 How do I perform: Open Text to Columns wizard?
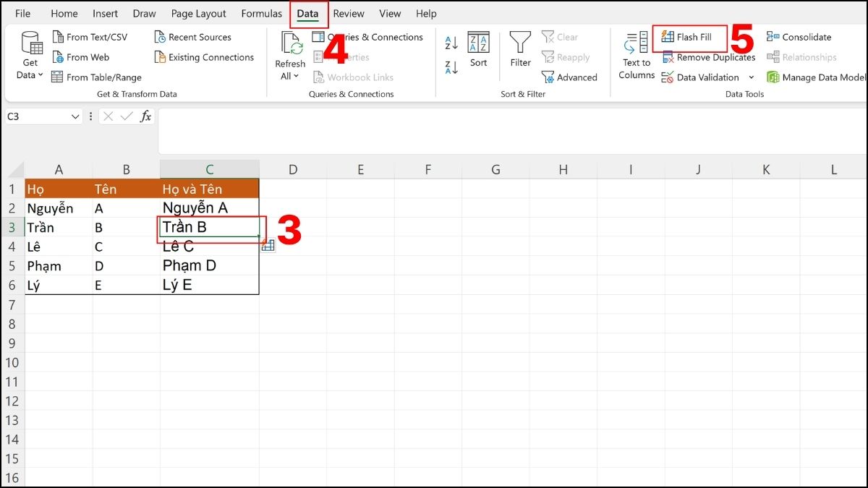(x=637, y=55)
